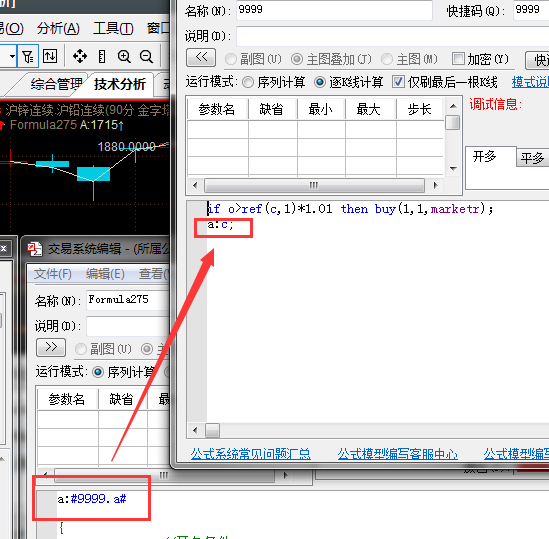Click the large cyan candlestick on chart
This screenshot has width=549, height=539.
pos(93,174)
